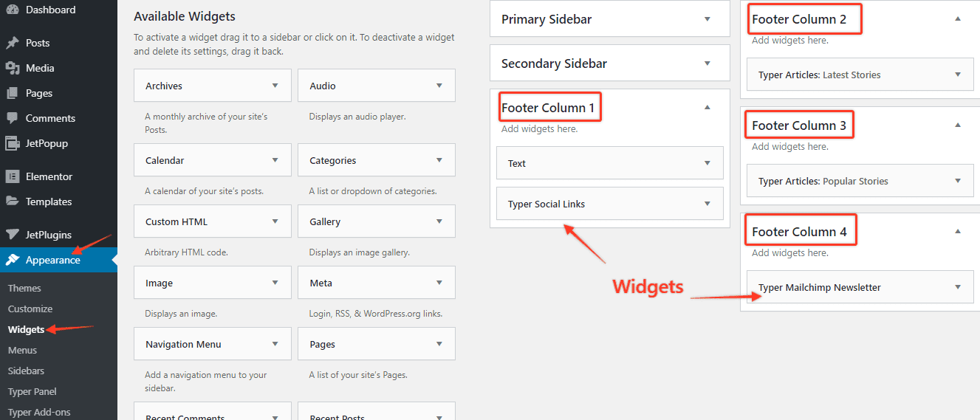Open the Menus submenu item
Image resolution: width=980 pixels, height=420 pixels.
(x=22, y=350)
